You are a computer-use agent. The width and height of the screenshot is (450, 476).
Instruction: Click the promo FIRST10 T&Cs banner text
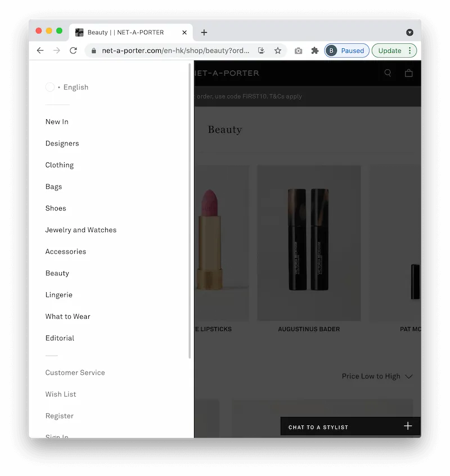click(249, 96)
